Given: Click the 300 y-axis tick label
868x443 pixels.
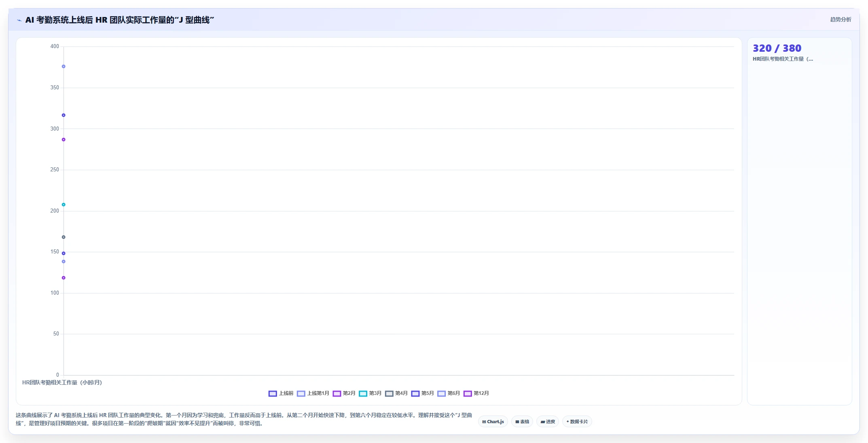Looking at the screenshot, I should pyautogui.click(x=55, y=129).
